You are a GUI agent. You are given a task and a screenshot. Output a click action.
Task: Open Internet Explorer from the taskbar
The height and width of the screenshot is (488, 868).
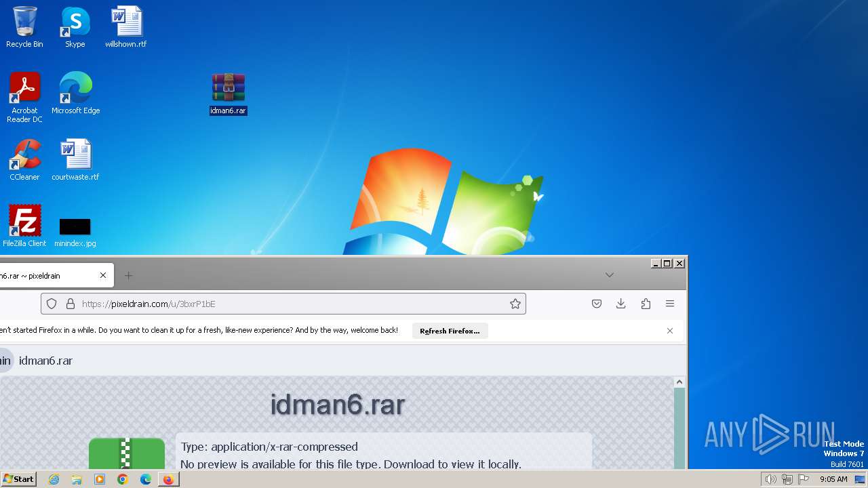pyautogui.click(x=54, y=479)
